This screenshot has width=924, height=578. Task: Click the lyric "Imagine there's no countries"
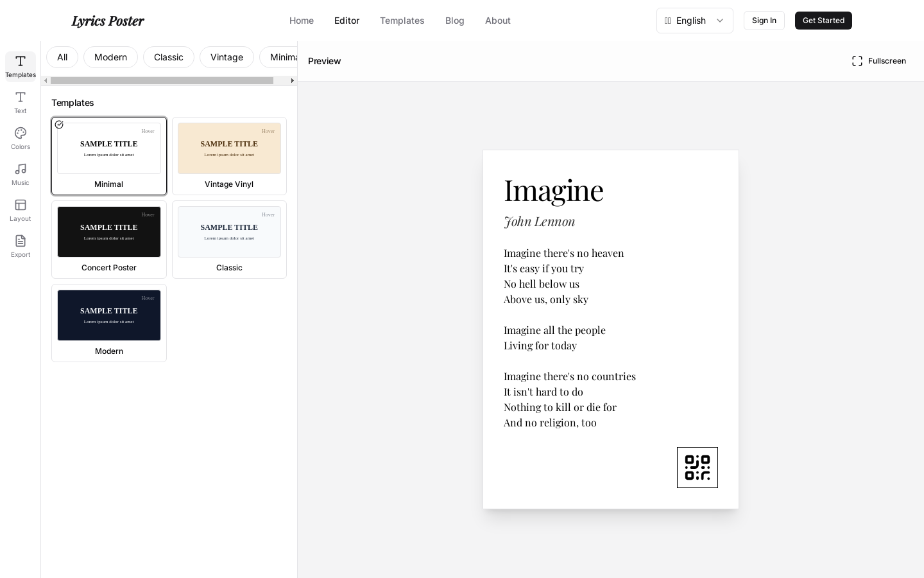click(570, 376)
